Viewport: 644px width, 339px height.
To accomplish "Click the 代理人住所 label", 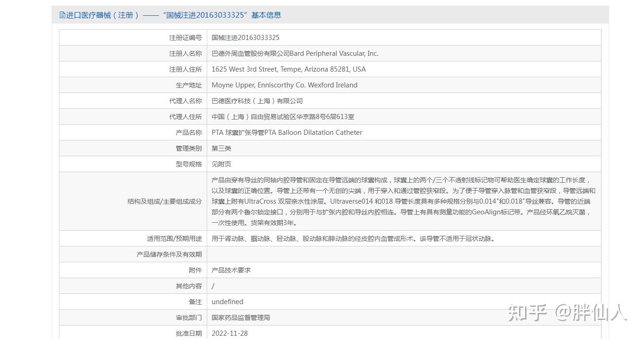I will [185, 117].
